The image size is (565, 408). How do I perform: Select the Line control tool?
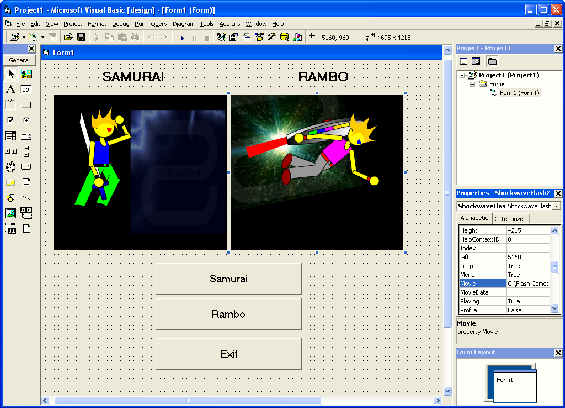pos(26,198)
